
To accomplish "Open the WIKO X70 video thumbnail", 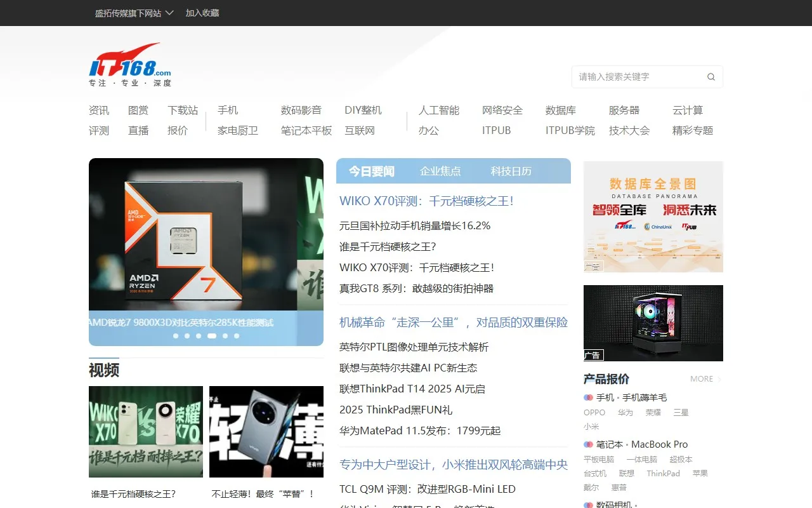I will pyautogui.click(x=146, y=432).
